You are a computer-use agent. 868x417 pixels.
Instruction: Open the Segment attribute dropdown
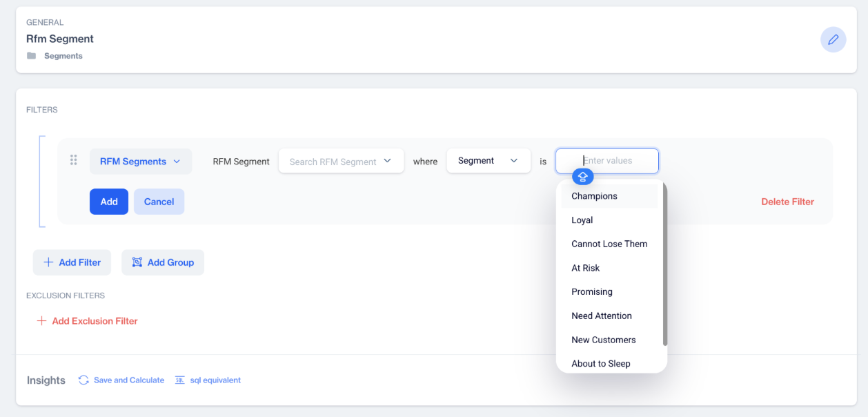489,161
